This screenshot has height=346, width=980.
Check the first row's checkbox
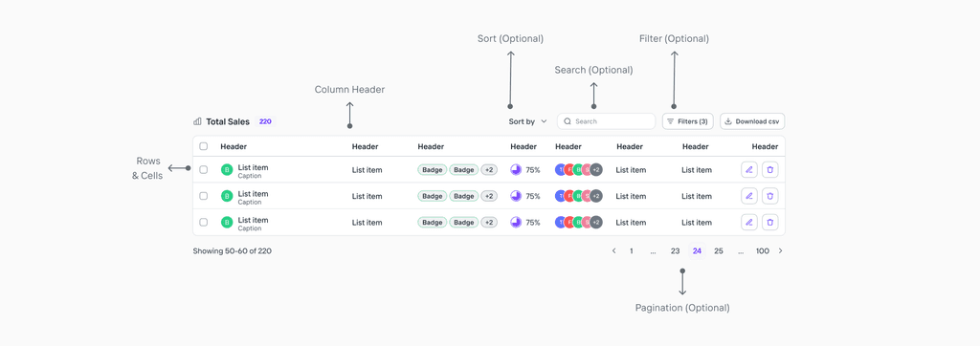(x=203, y=169)
